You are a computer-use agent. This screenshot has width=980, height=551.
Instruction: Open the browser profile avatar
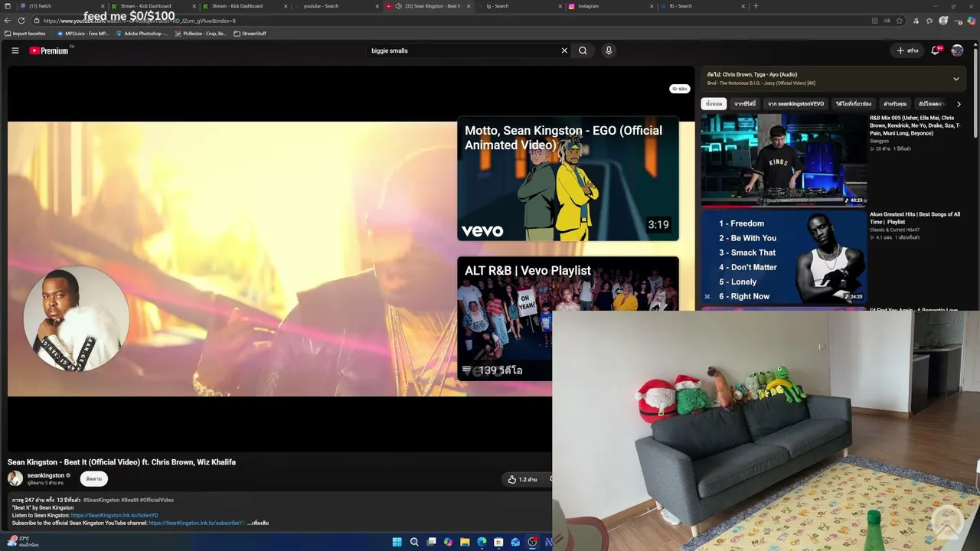coord(943,21)
